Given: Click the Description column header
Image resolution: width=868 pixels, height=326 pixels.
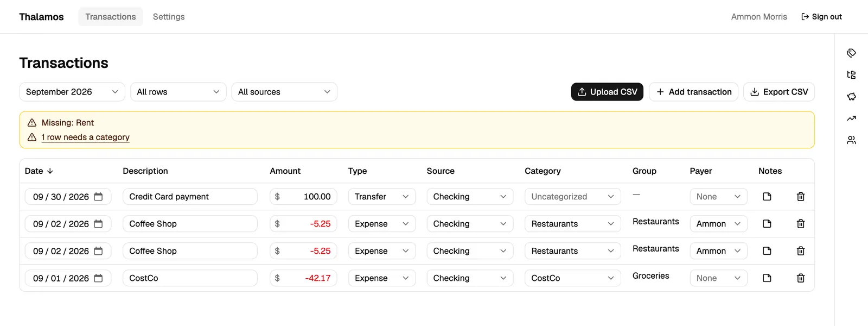Looking at the screenshot, I should pyautogui.click(x=145, y=171).
